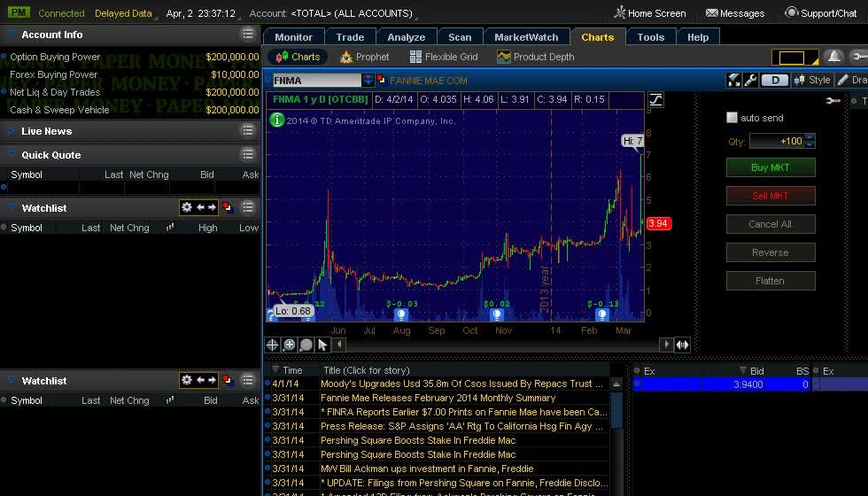Image resolution: width=868 pixels, height=496 pixels.
Task: Open the FNMA symbol dropdown arrow
Action: (x=368, y=81)
